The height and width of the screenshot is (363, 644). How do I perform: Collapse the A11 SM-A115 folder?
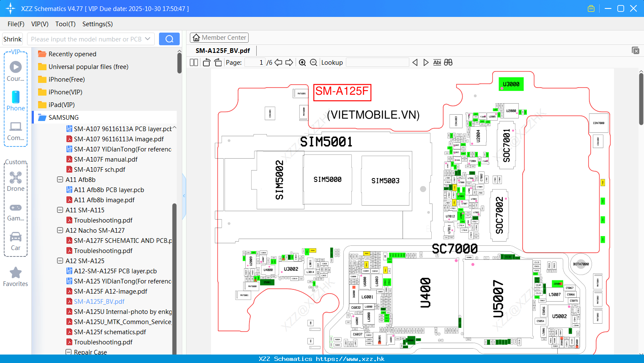coord(60,210)
